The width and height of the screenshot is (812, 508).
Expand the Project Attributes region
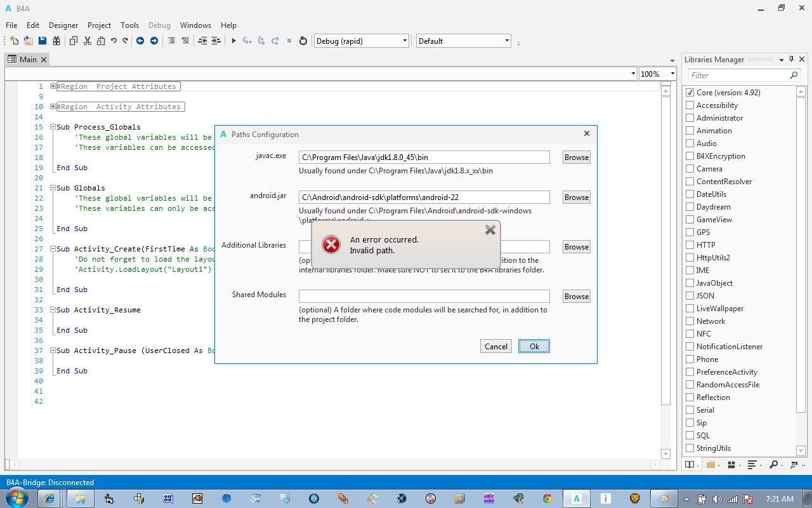coord(53,86)
